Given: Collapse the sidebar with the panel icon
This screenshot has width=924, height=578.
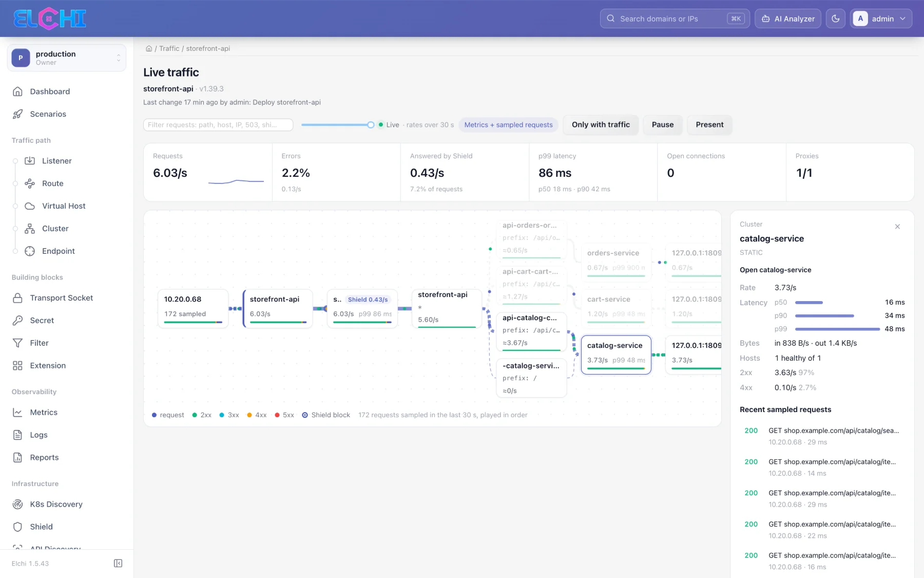Looking at the screenshot, I should tap(118, 564).
